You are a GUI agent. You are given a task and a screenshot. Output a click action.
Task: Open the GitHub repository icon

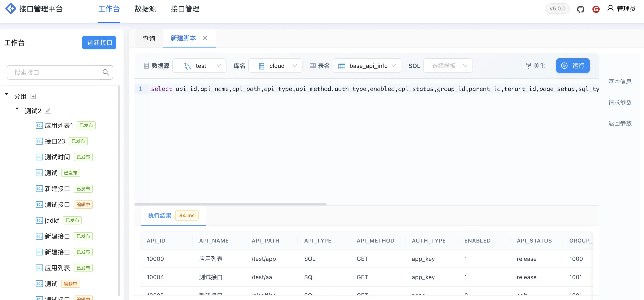pyautogui.click(x=580, y=9)
